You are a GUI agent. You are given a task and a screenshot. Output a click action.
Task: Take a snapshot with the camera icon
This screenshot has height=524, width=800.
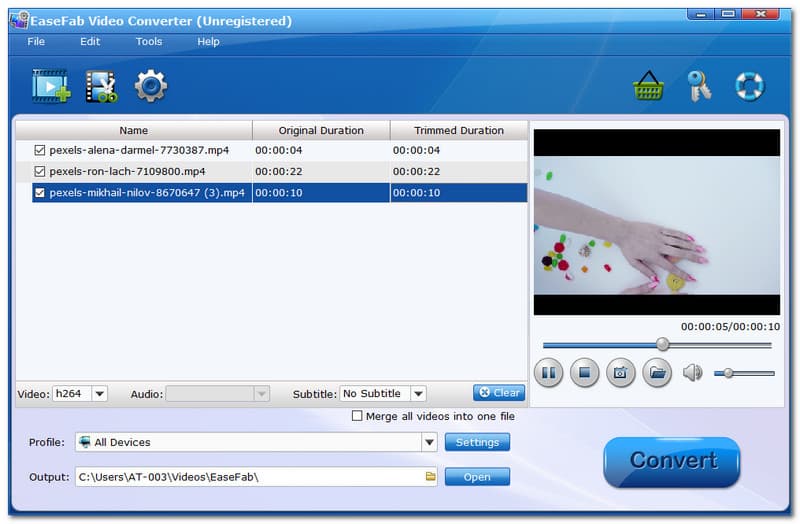pyautogui.click(x=620, y=373)
